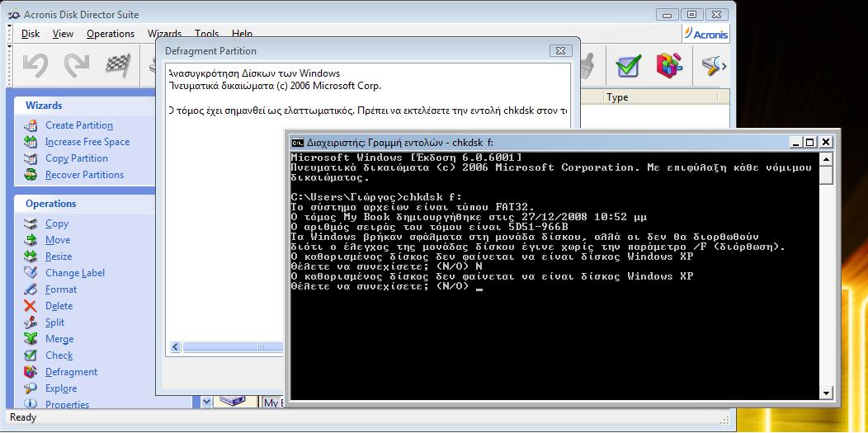Click the Redo toolbar icon
Screen dimensions: 868x433
[77, 66]
